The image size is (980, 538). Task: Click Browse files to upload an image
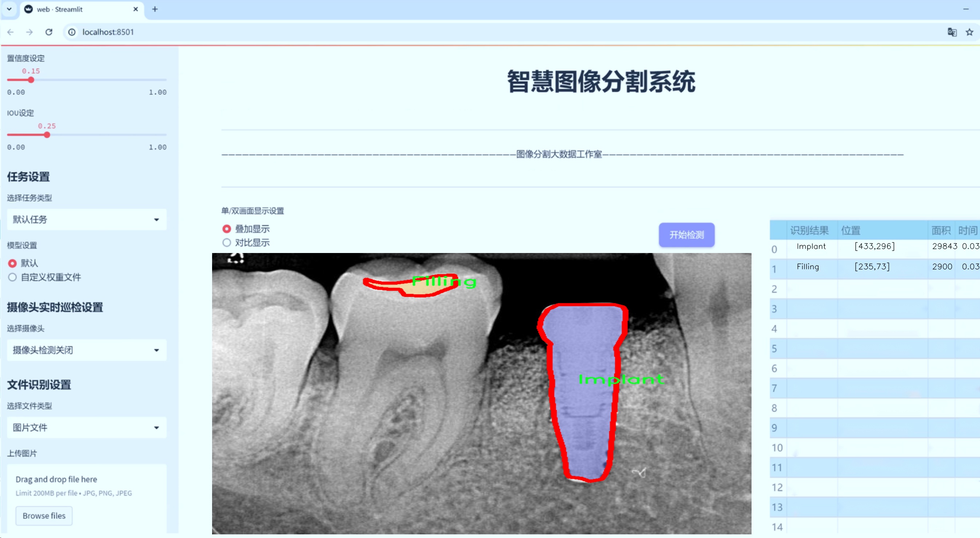pos(43,515)
